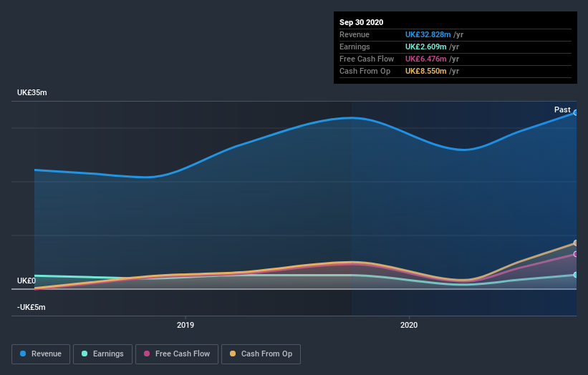This screenshot has width=588, height=375.
Task: Click the -UK£5m y-axis label
Action: 31,307
